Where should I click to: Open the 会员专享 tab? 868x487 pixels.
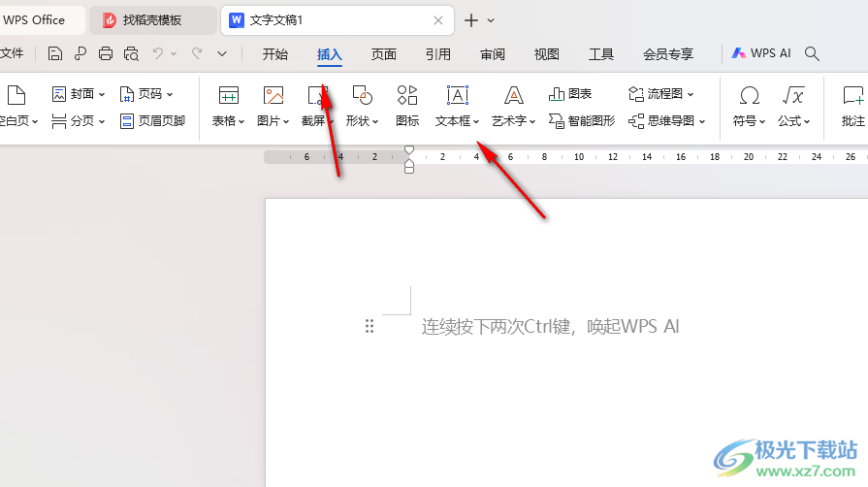(667, 54)
